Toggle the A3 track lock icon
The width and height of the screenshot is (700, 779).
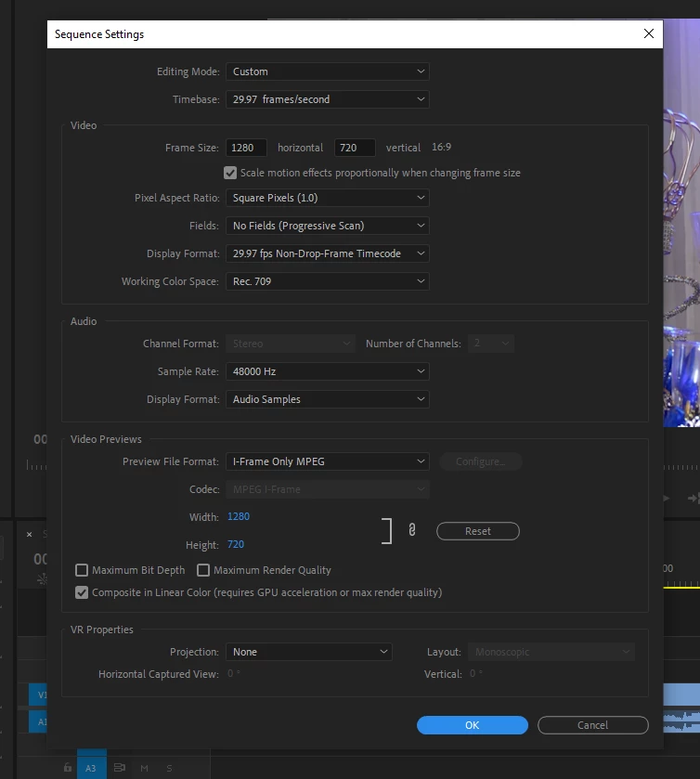pos(68,768)
